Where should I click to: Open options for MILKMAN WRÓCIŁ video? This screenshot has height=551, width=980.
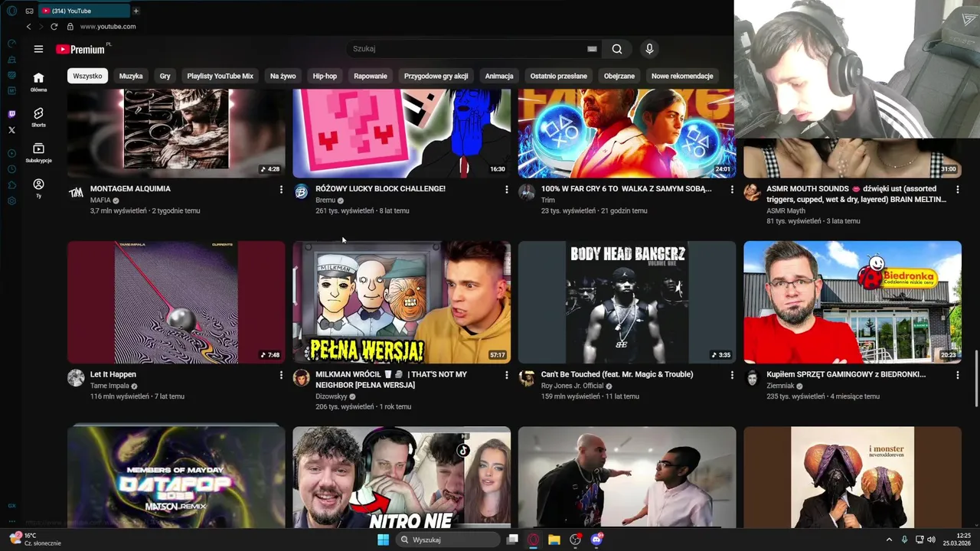[x=506, y=375]
